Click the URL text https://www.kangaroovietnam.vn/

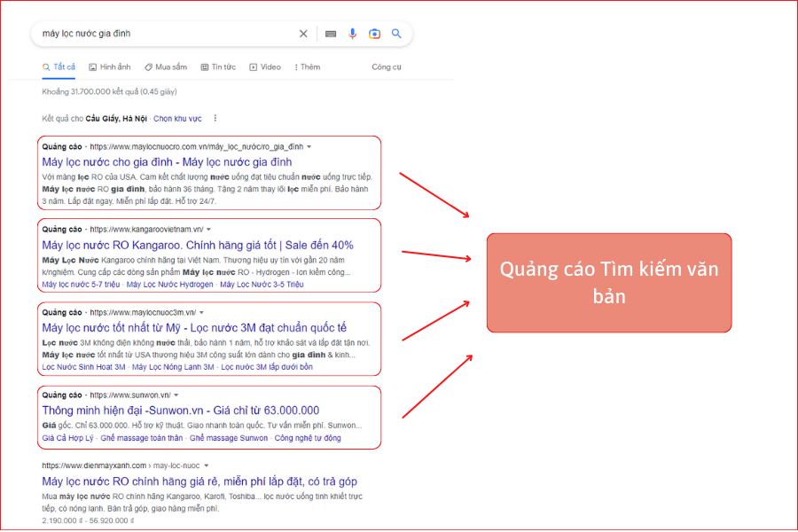(x=146, y=230)
